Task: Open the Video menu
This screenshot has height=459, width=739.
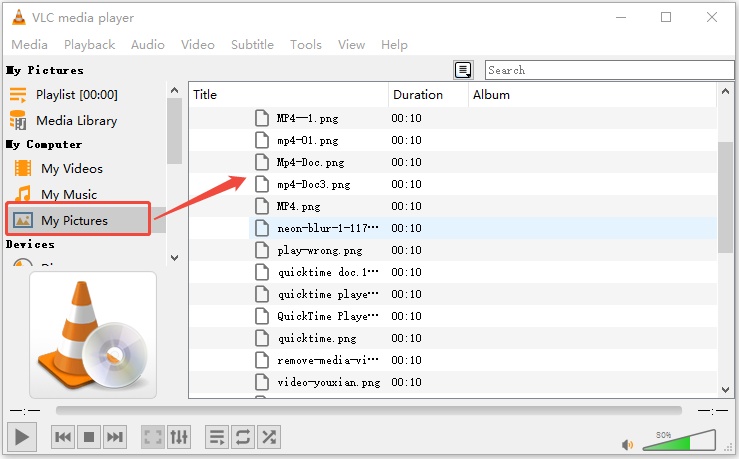Action: coord(197,45)
